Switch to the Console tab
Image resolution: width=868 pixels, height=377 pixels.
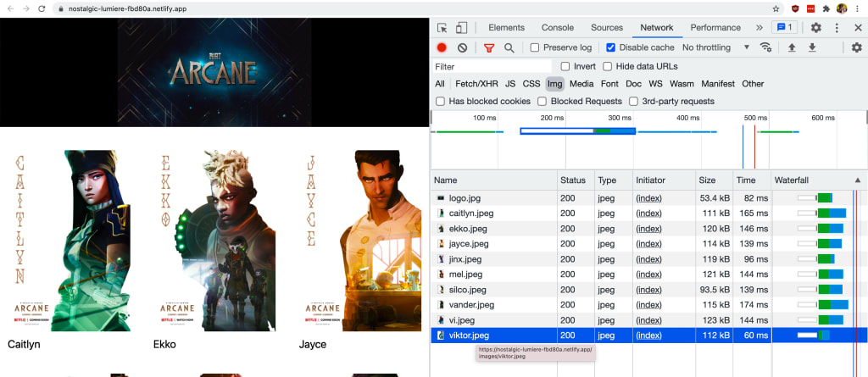click(x=558, y=28)
